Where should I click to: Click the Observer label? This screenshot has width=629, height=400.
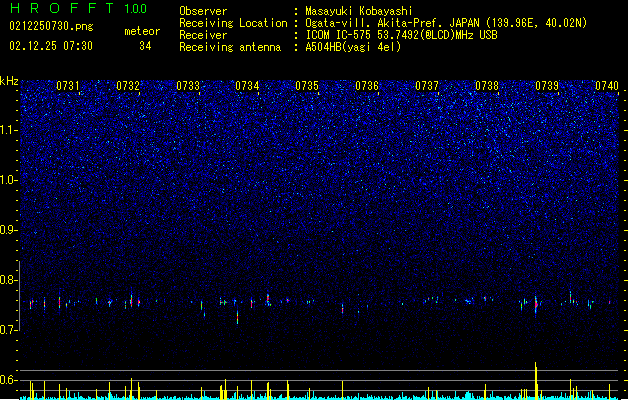pos(203,11)
